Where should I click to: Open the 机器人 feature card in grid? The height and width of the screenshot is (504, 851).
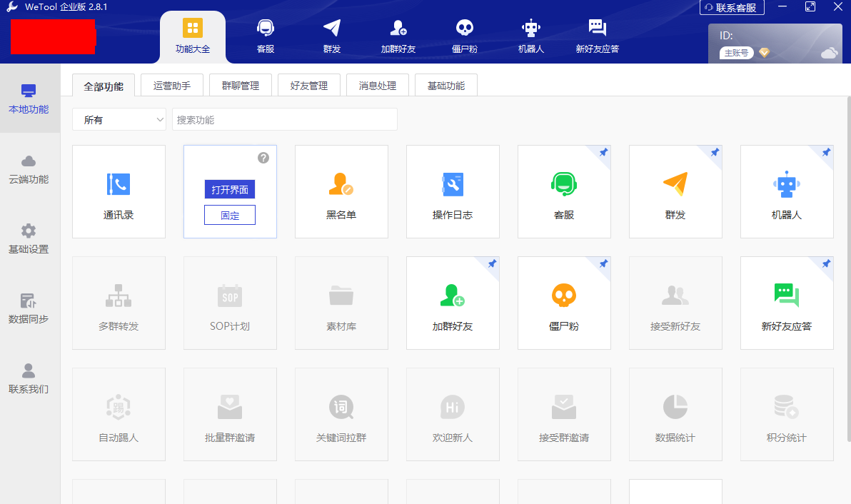click(x=787, y=191)
